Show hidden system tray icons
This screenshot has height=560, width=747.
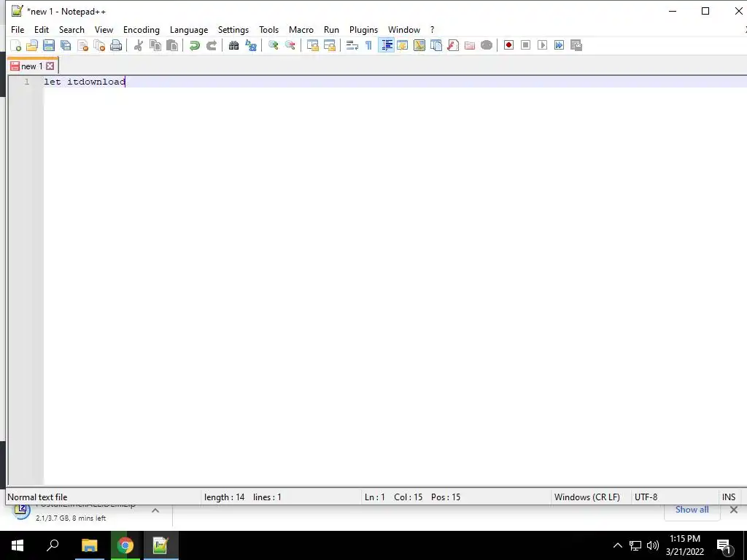click(x=617, y=545)
